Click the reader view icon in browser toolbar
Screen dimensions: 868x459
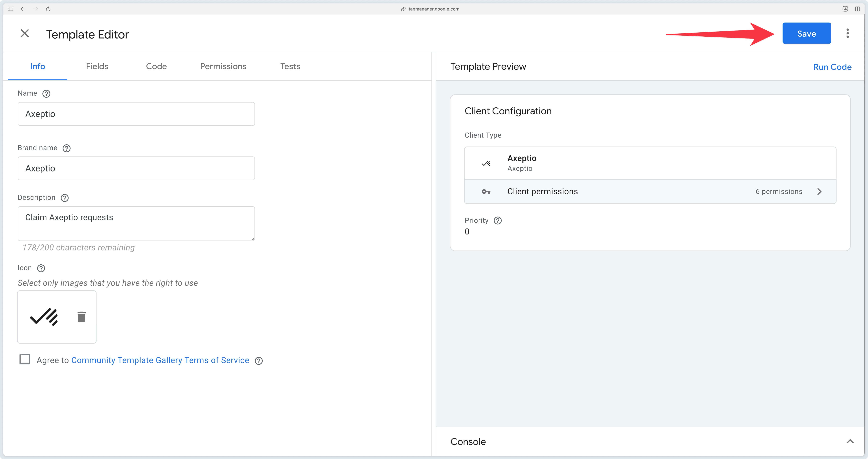tap(845, 9)
